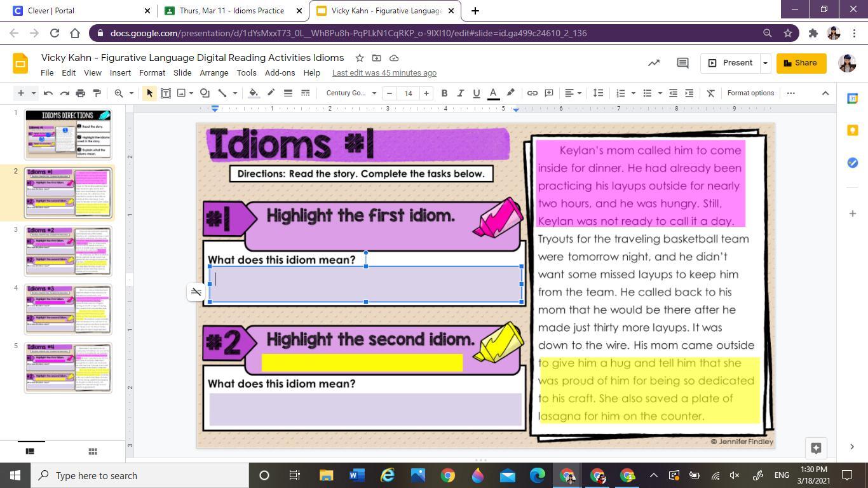
Task: Toggle italic formatting
Action: (x=460, y=93)
